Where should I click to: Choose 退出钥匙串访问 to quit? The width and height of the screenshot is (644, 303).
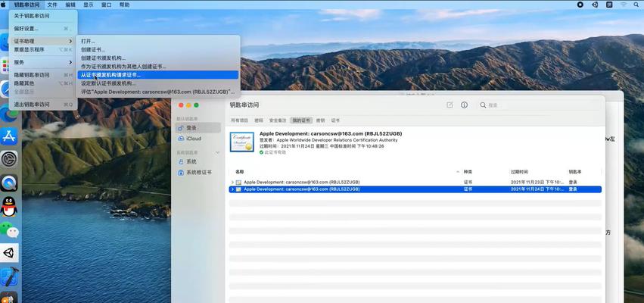(x=43, y=105)
